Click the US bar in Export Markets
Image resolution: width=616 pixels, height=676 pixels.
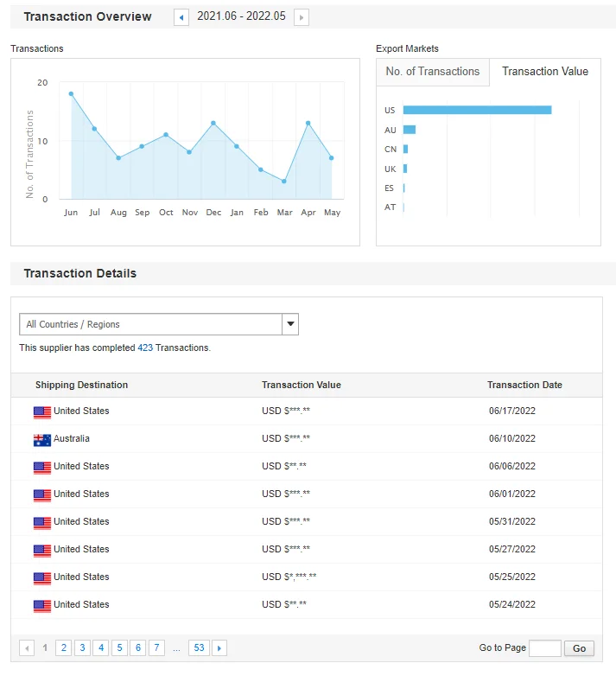pos(477,110)
